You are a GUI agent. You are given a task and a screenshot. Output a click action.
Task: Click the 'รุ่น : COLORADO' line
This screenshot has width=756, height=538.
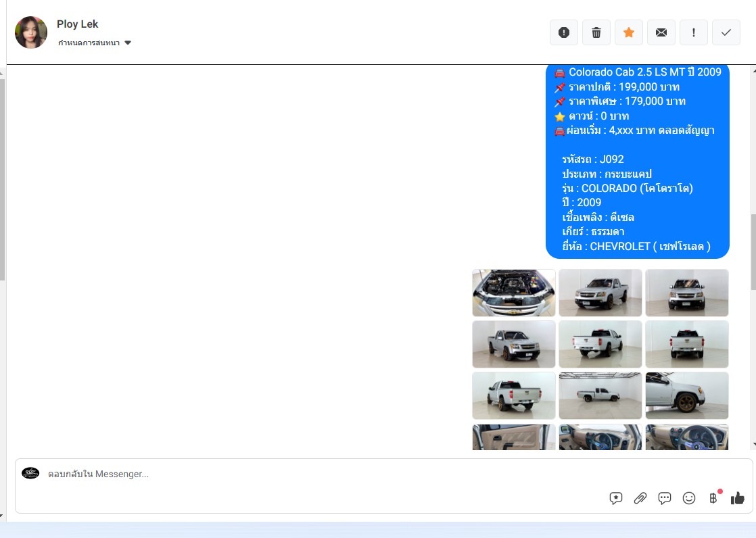(x=628, y=189)
